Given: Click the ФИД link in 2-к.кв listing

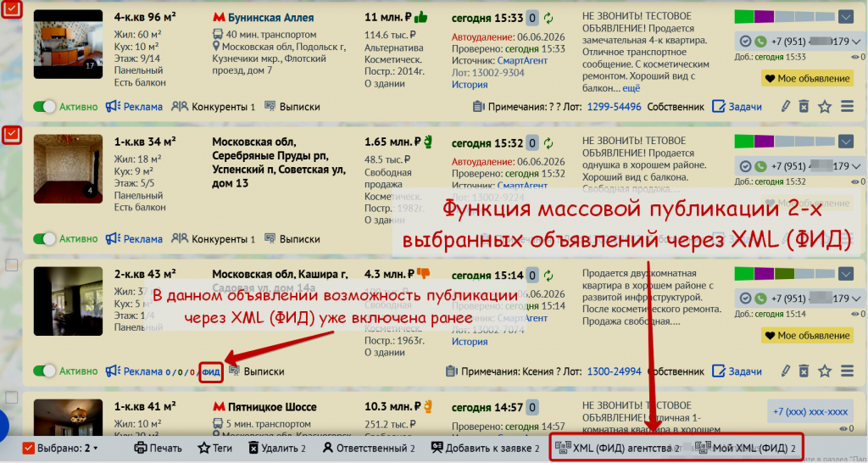Looking at the screenshot, I should point(211,371).
